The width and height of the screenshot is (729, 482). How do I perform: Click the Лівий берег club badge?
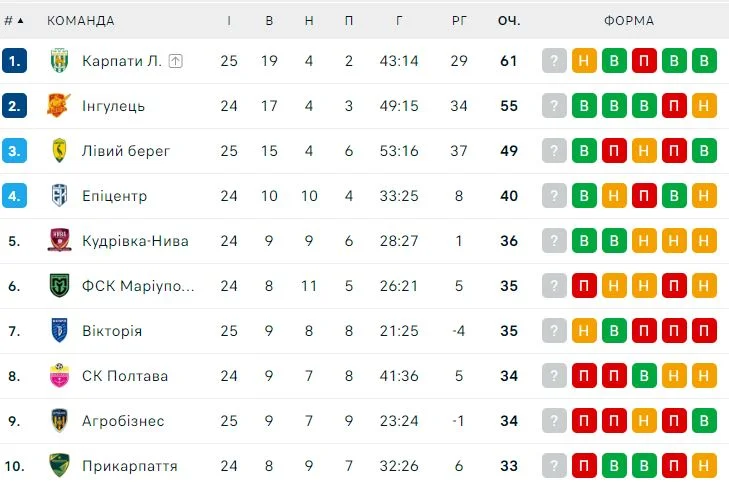(59, 151)
